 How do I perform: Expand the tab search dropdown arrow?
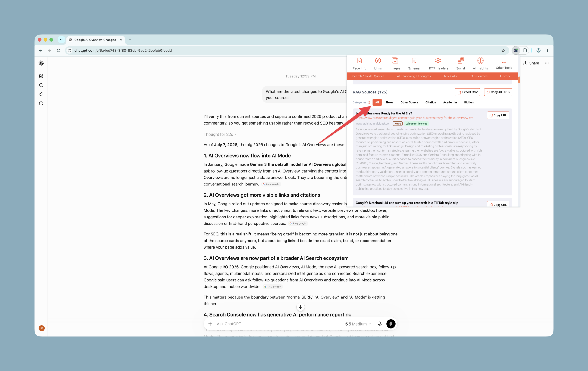tap(61, 40)
